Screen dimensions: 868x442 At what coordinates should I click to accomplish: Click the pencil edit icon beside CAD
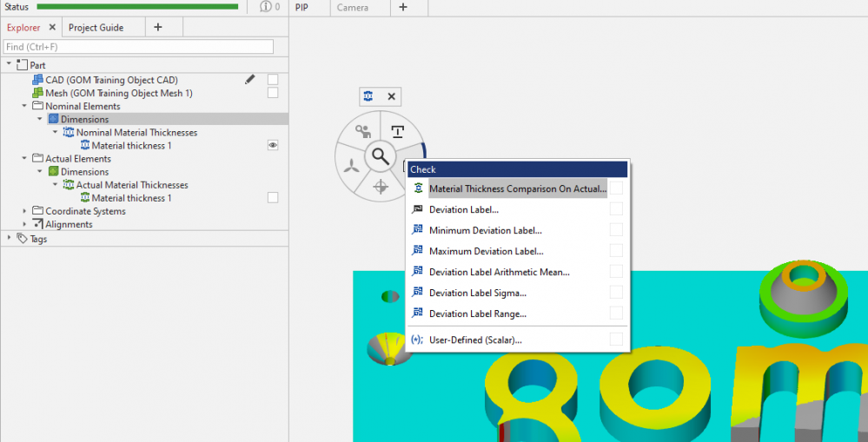(x=249, y=80)
